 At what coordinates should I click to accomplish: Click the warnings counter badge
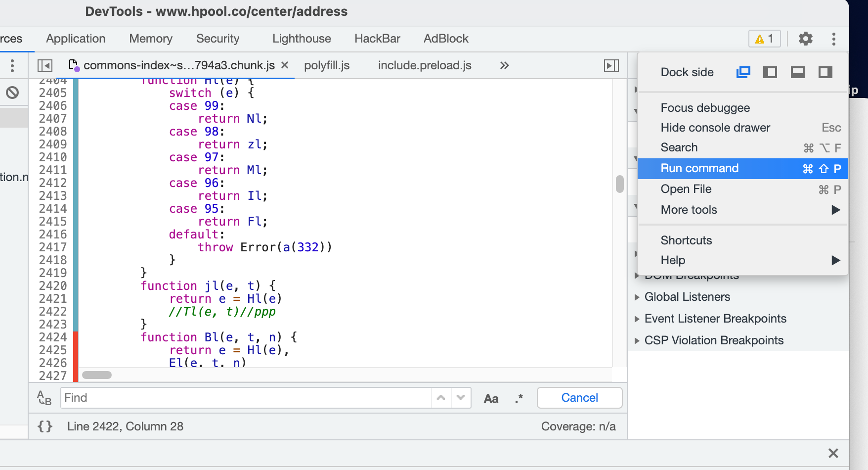click(765, 39)
